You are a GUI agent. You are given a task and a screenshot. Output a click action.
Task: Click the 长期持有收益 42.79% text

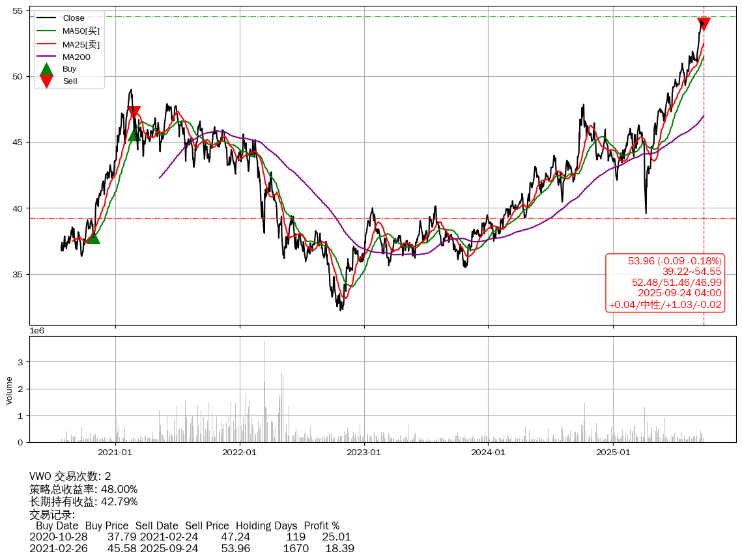coord(83,501)
